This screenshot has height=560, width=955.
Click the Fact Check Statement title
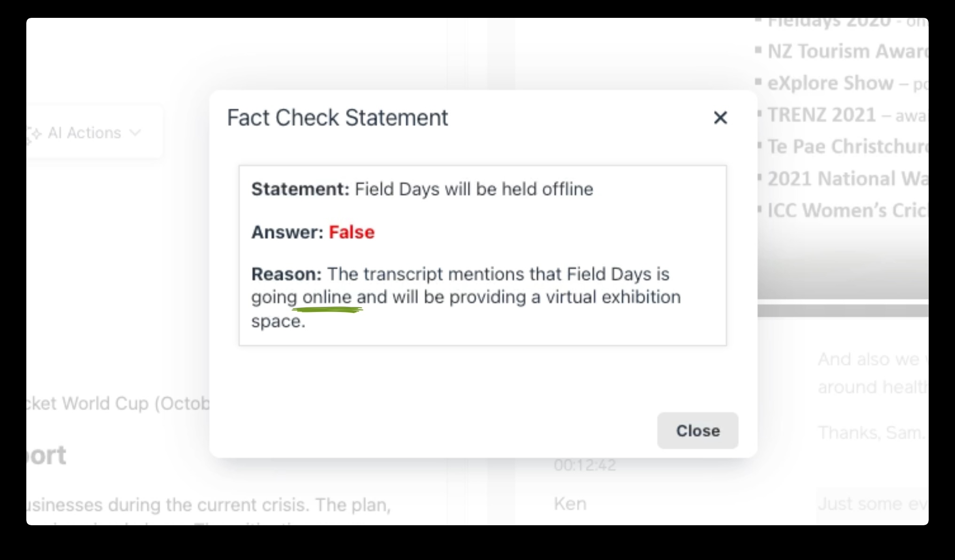coord(337,117)
